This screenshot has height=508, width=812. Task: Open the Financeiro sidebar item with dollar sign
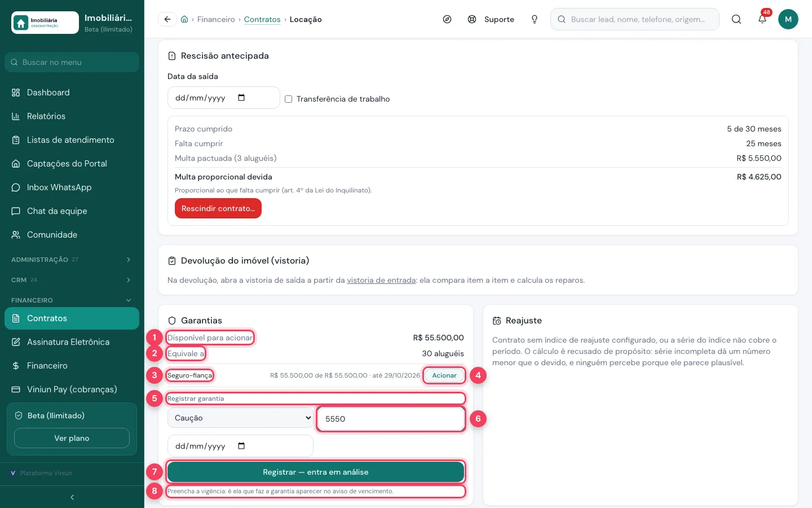(x=72, y=366)
